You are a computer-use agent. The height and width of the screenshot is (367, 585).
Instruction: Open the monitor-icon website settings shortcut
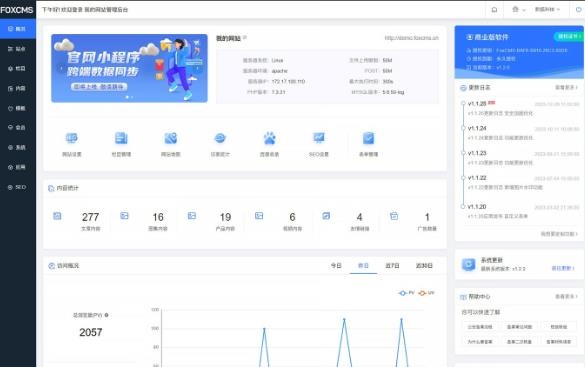[x=72, y=138]
